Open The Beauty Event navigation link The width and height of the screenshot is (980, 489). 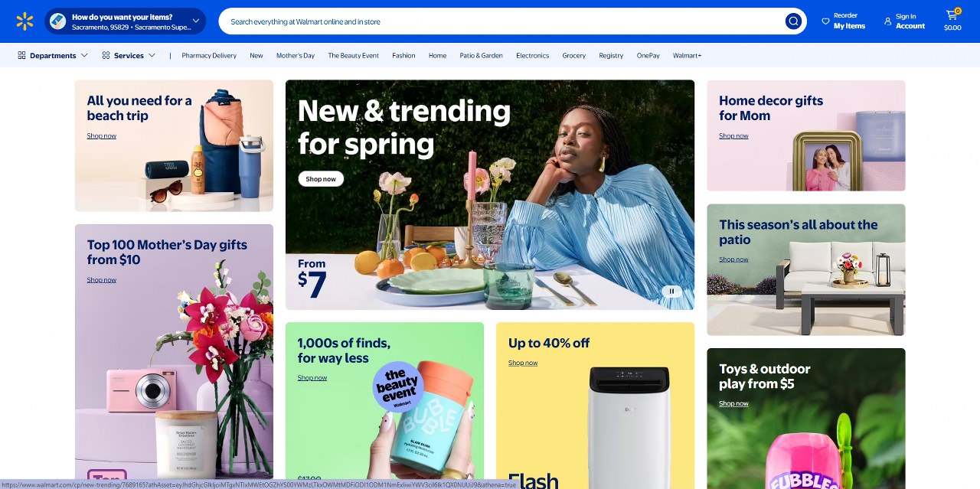point(354,55)
